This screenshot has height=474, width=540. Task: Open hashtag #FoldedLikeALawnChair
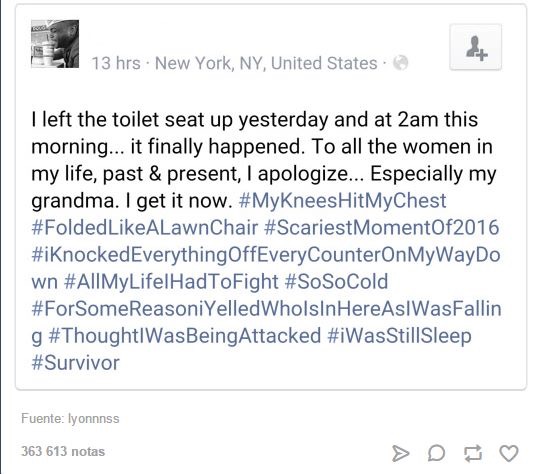[145, 228]
